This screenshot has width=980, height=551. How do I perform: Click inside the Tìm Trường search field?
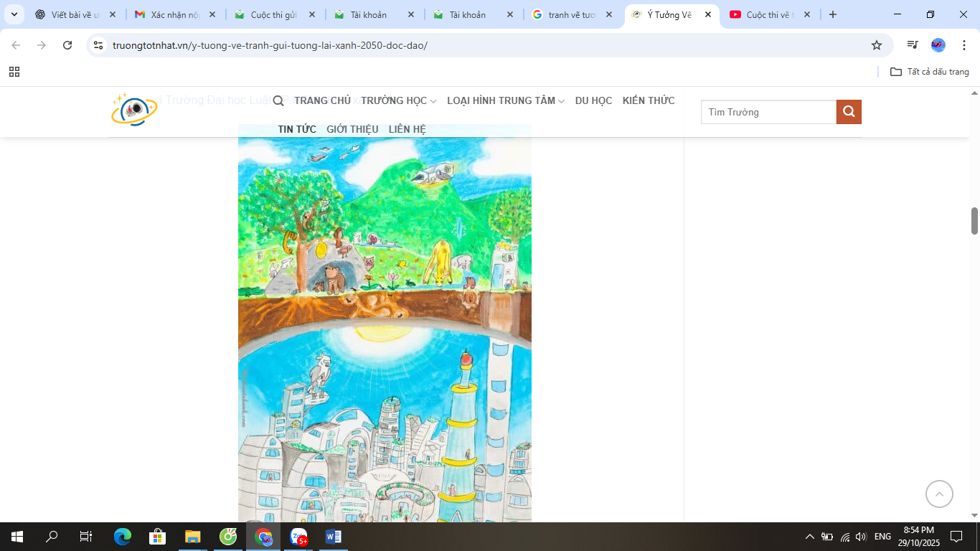pos(768,112)
